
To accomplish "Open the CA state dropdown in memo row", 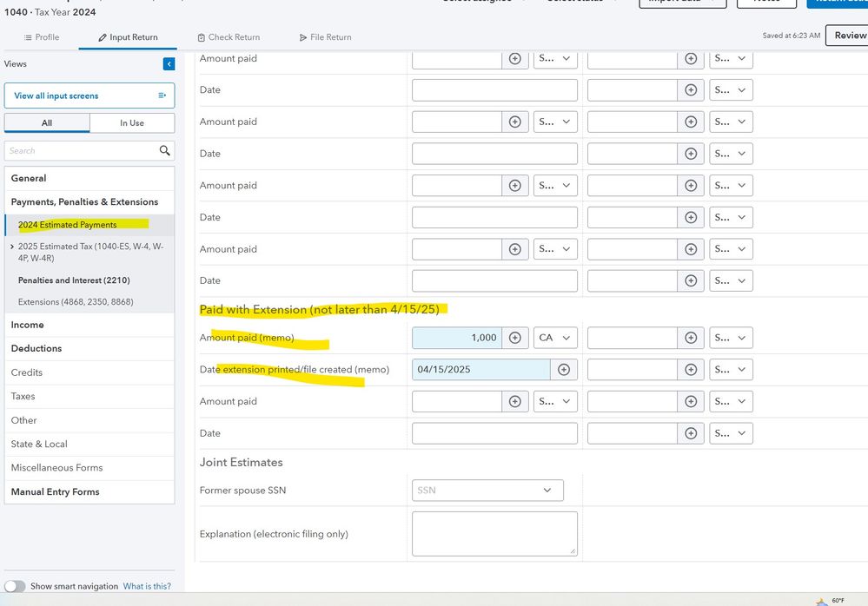I will [555, 338].
